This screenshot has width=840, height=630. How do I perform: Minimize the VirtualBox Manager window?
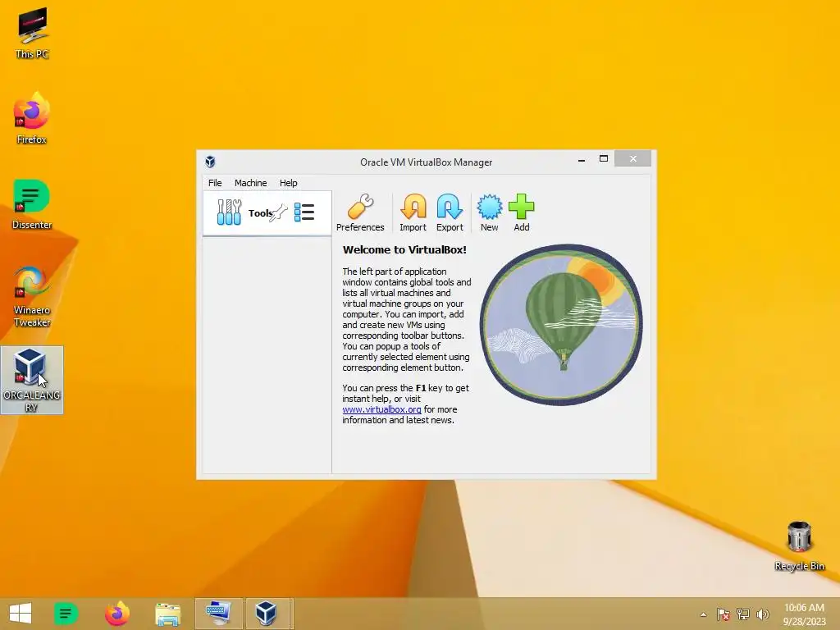click(582, 159)
